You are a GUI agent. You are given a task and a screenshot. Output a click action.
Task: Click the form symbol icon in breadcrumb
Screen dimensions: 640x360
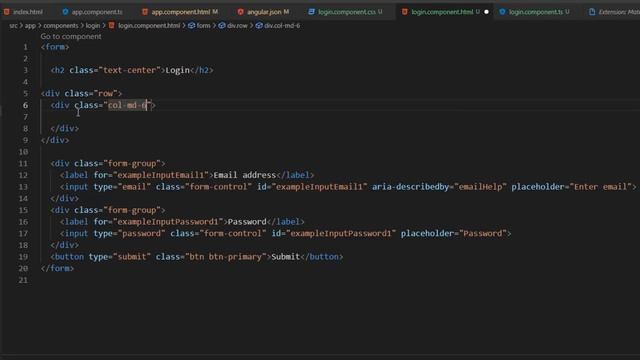[x=191, y=25]
